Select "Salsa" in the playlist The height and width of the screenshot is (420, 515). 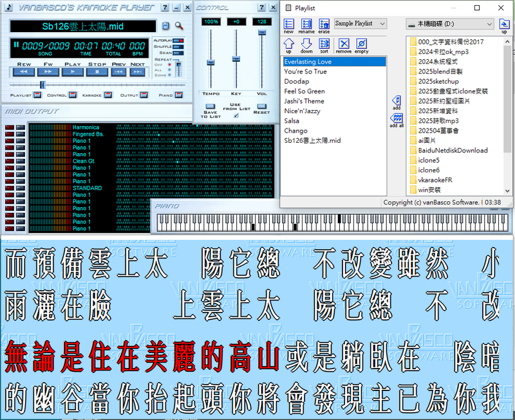click(x=334, y=121)
